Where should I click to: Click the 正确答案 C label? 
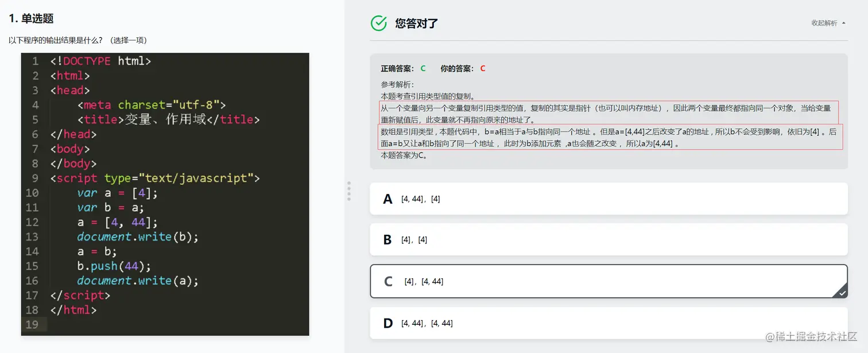coord(403,68)
